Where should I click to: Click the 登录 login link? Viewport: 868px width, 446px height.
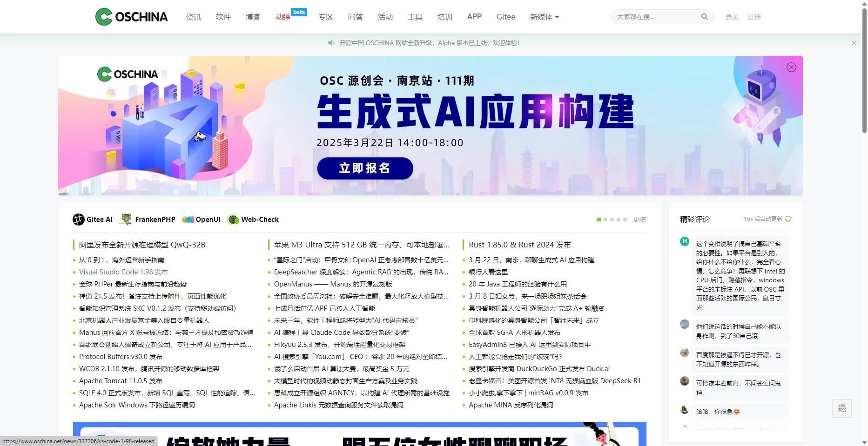point(732,17)
